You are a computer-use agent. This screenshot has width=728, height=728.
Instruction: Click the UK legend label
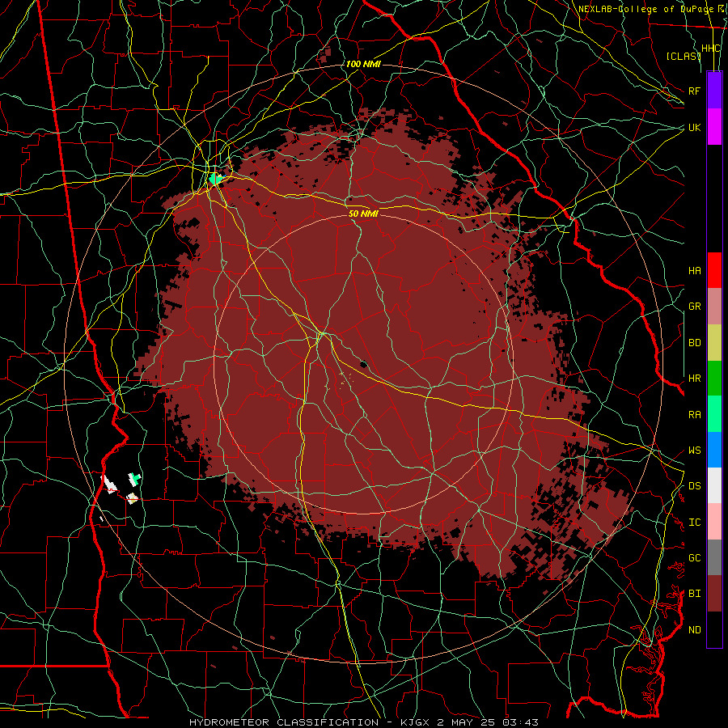(694, 127)
